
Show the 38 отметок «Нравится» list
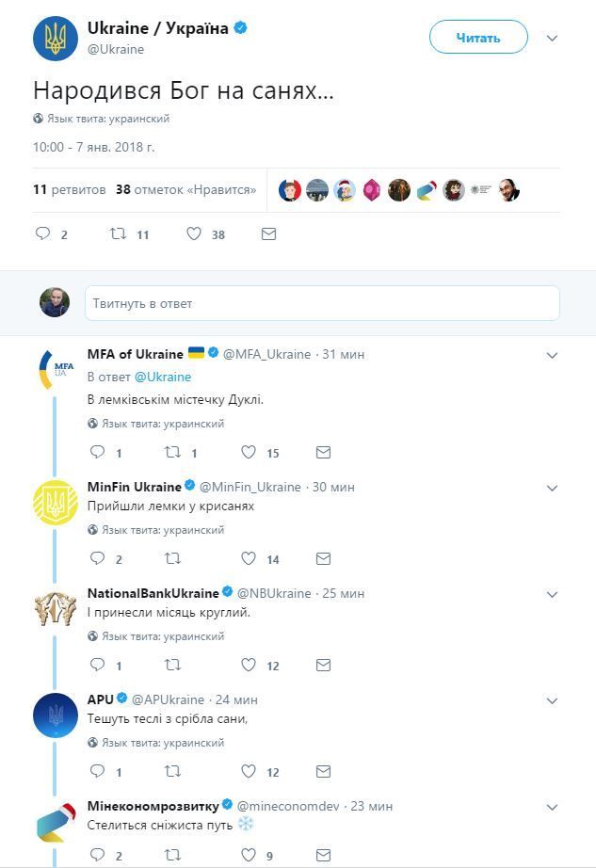point(185,189)
